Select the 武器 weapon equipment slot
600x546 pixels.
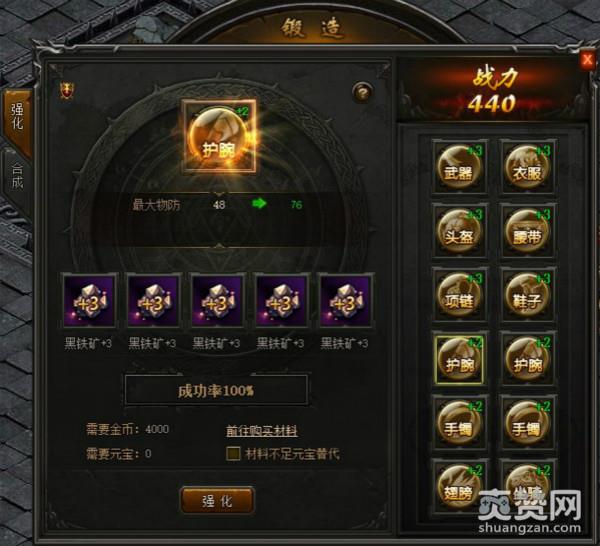pyautogui.click(x=459, y=167)
